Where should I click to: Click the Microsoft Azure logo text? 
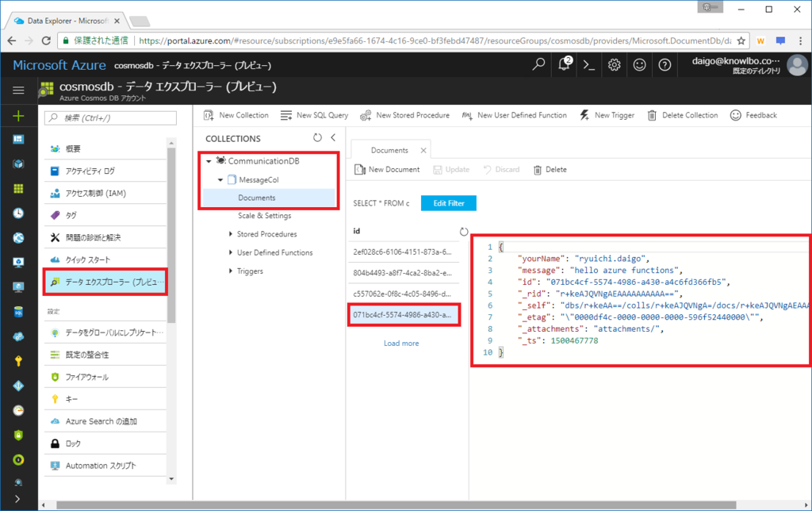pyautogui.click(x=59, y=65)
